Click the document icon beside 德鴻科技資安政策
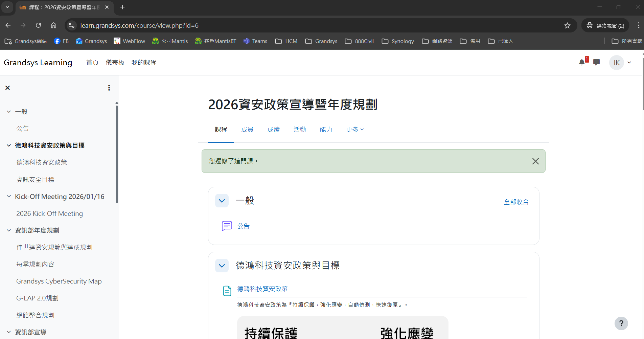Viewport: 644px width, 339px height. point(227,290)
